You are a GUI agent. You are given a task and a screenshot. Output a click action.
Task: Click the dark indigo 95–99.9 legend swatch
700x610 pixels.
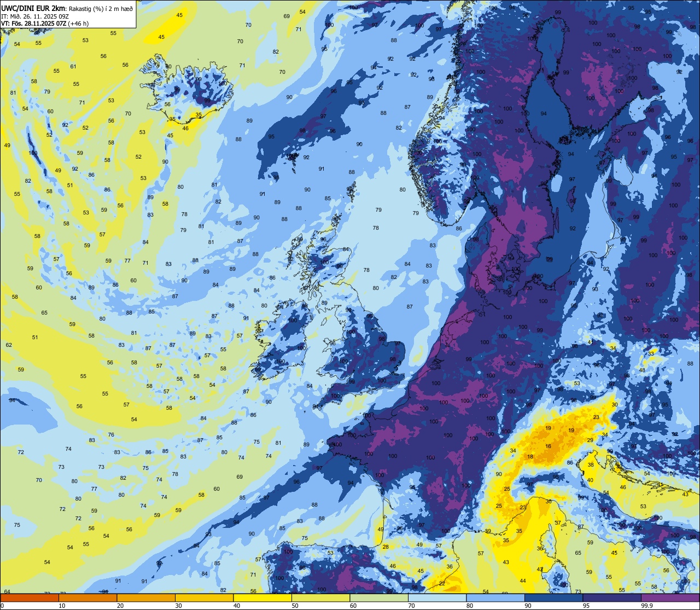[x=612, y=597]
